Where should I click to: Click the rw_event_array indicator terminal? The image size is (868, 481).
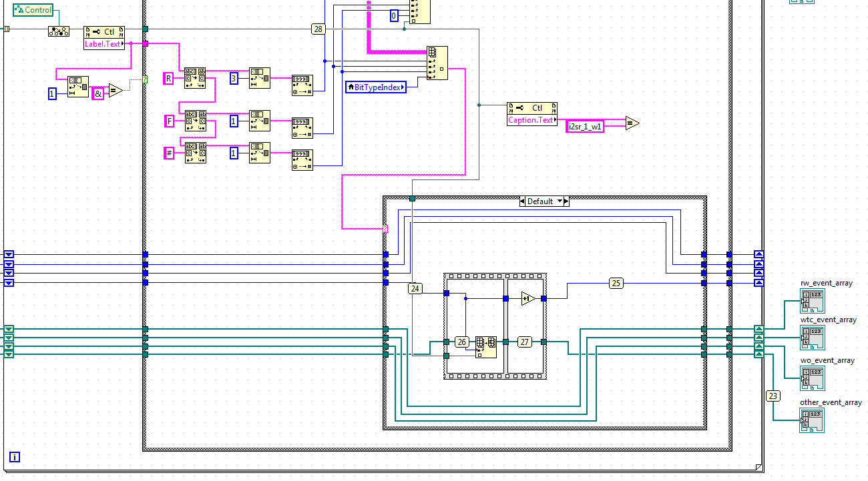pyautogui.click(x=813, y=301)
